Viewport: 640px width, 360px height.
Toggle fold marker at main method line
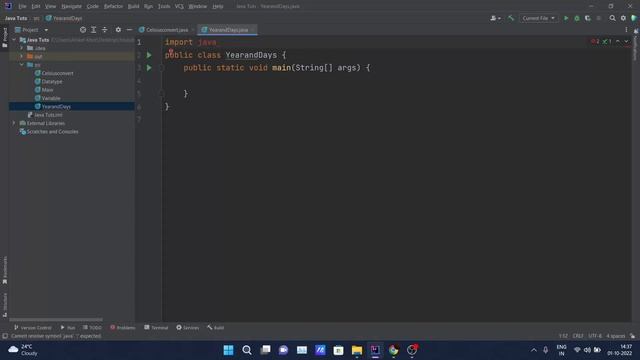pos(162,68)
